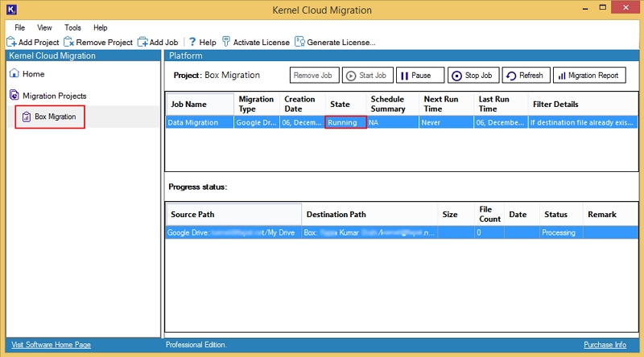Refresh the job list
The width and height of the screenshot is (644, 357).
[x=526, y=75]
